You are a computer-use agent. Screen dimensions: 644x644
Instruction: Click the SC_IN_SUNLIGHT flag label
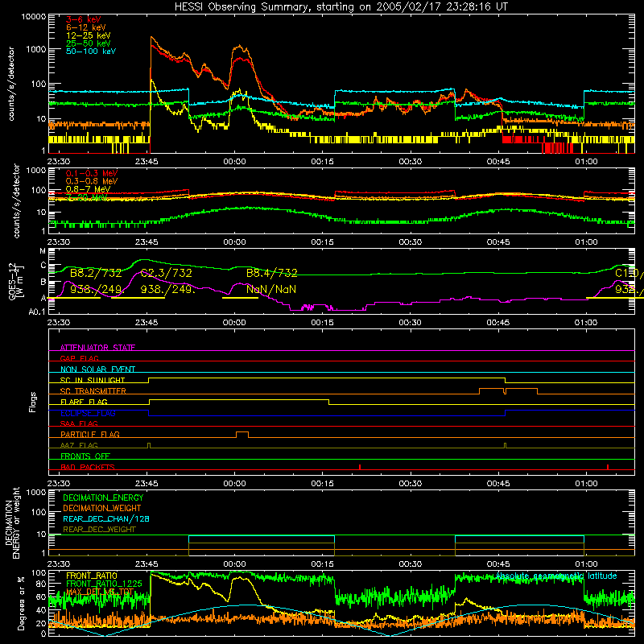[93, 380]
